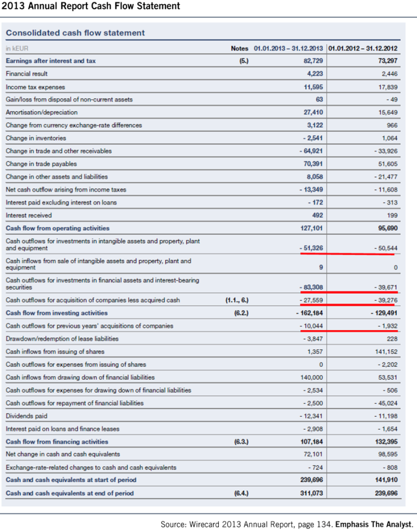
Task: Click 'Gain/loss from disposal of non-current assets'
Action: 69,100
